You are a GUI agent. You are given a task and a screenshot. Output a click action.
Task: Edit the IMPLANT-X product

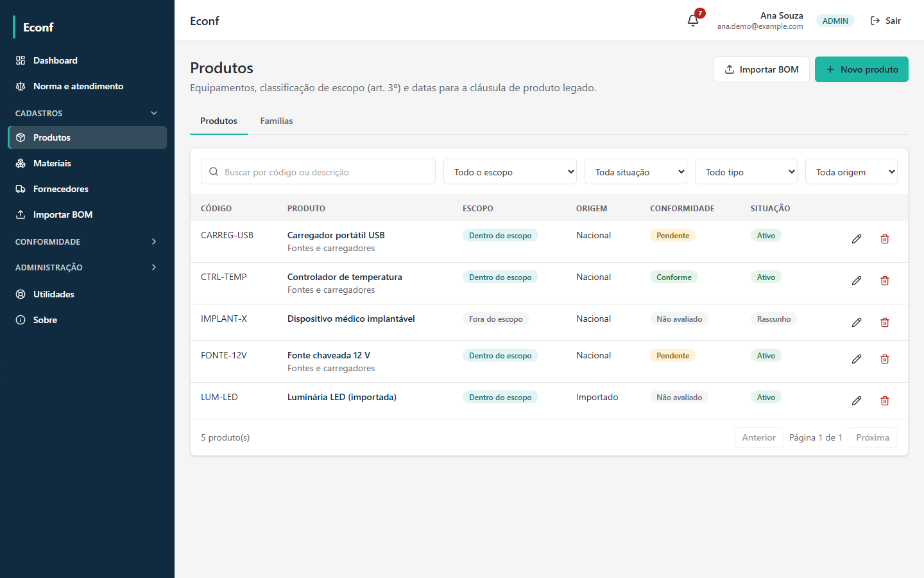[x=857, y=322]
